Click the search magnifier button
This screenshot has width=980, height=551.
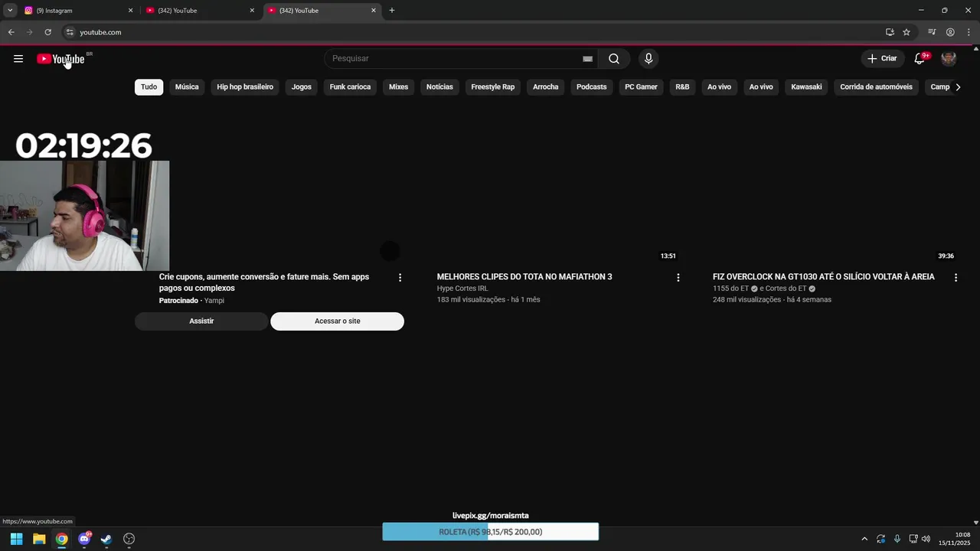[x=614, y=59]
